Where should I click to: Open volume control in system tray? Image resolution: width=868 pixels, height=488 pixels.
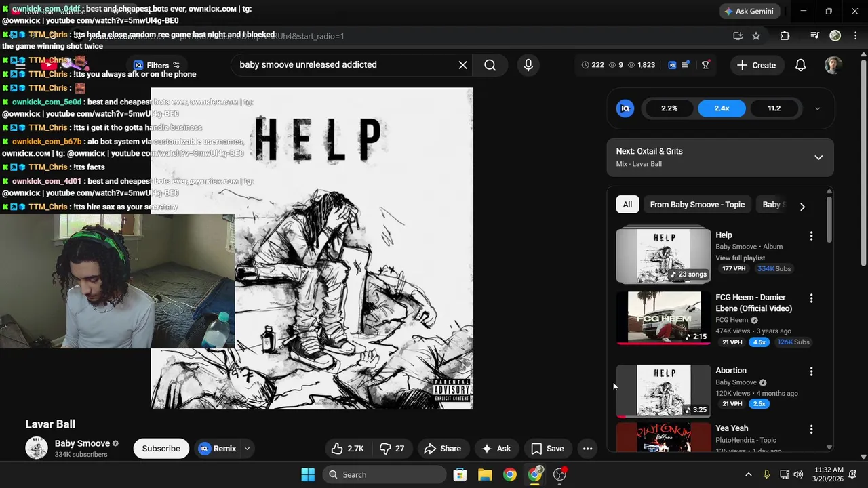coord(798,474)
